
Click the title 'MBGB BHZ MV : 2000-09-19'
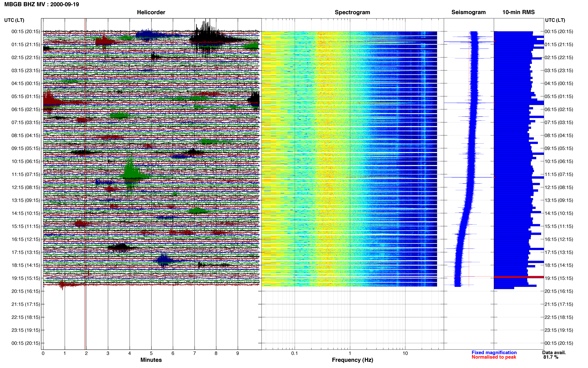tap(42, 4)
